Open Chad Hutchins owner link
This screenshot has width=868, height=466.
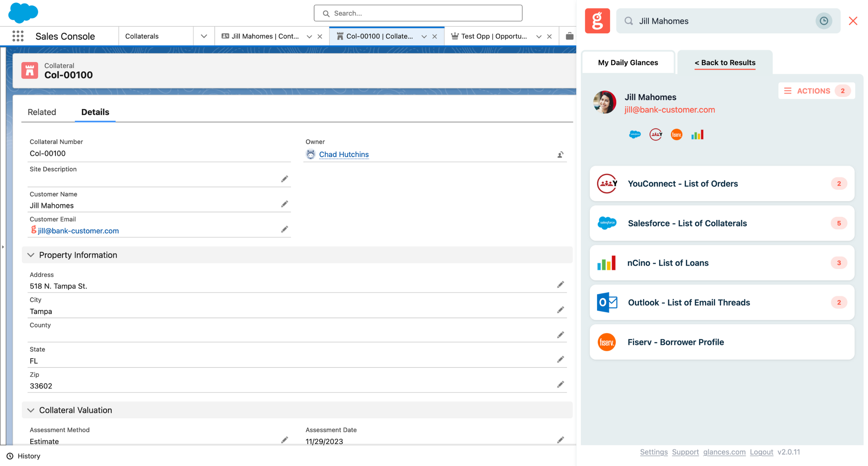344,154
